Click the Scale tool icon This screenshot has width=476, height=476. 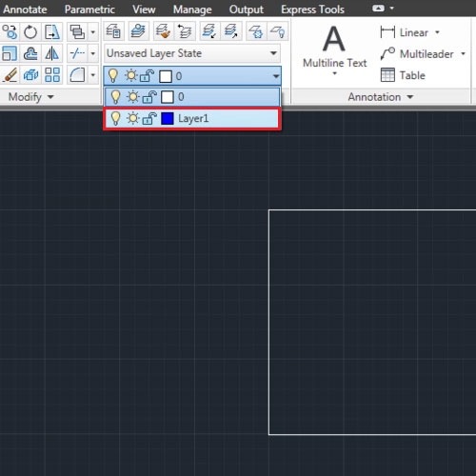10,53
